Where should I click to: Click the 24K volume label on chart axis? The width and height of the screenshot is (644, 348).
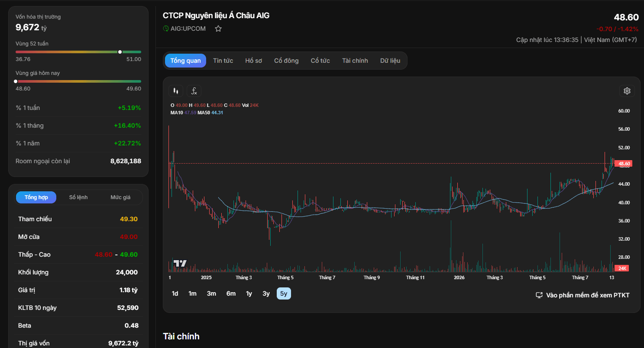coord(622,268)
